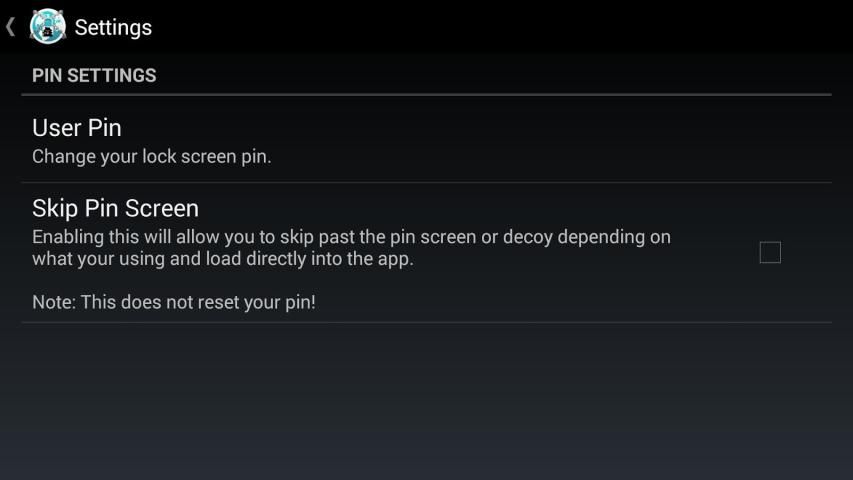Viewport: 853px width, 480px height.
Task: Select the PIN SETTINGS section header
Action: (x=94, y=75)
